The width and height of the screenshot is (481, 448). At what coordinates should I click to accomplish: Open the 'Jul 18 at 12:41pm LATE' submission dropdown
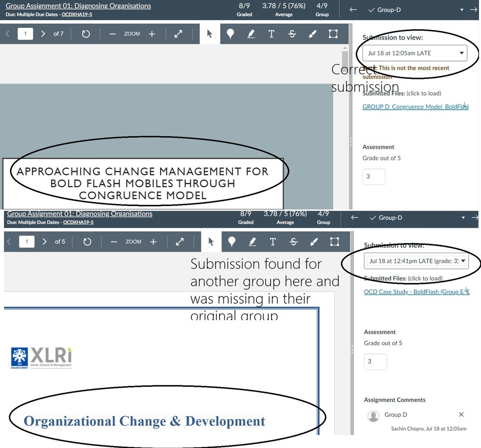pyautogui.click(x=416, y=261)
